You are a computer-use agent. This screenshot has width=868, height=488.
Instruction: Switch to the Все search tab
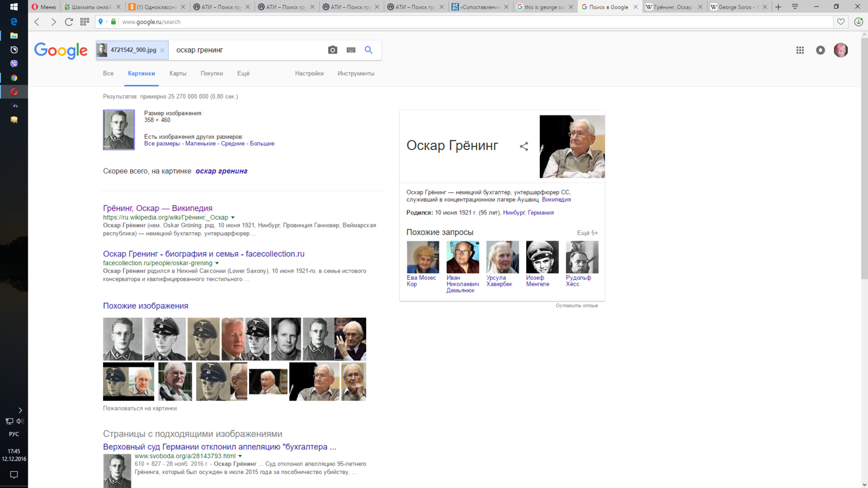(108, 74)
